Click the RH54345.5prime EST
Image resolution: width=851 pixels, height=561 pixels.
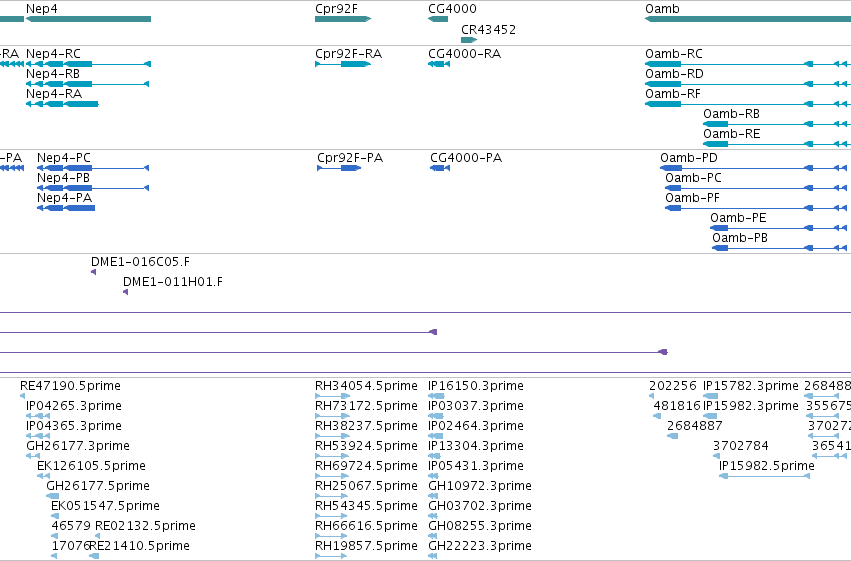click(x=332, y=517)
